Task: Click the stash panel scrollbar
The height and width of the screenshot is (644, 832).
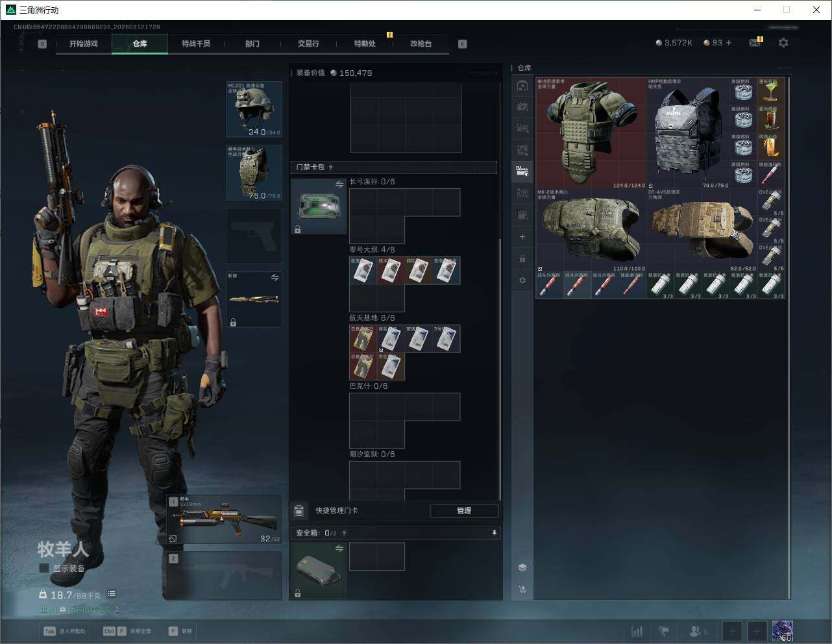Action: tap(789, 338)
